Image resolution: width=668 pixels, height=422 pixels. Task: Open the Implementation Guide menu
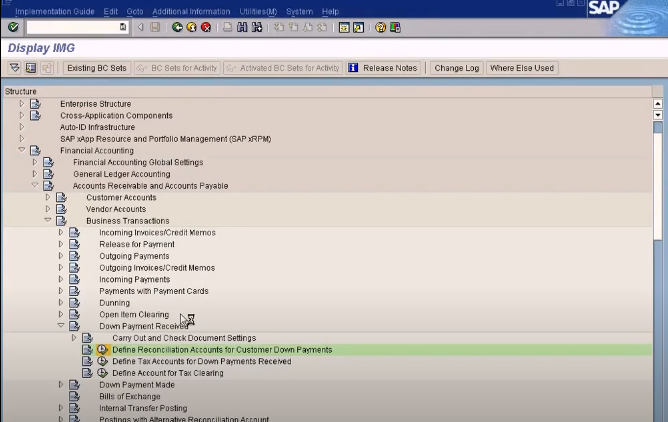(55, 11)
